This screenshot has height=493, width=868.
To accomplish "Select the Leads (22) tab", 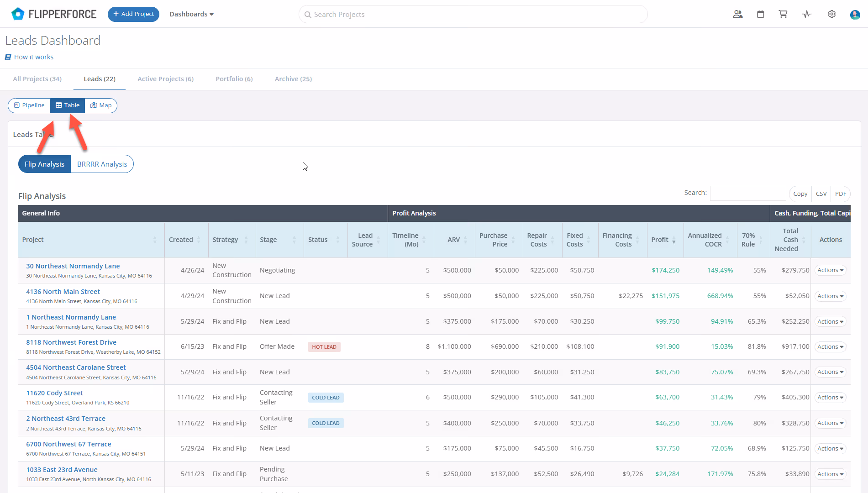I will (x=100, y=79).
